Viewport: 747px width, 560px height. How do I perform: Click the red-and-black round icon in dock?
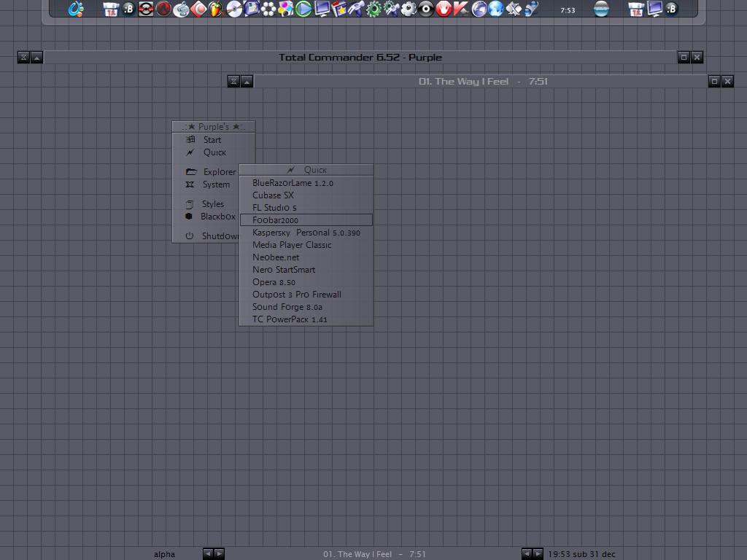[146, 9]
